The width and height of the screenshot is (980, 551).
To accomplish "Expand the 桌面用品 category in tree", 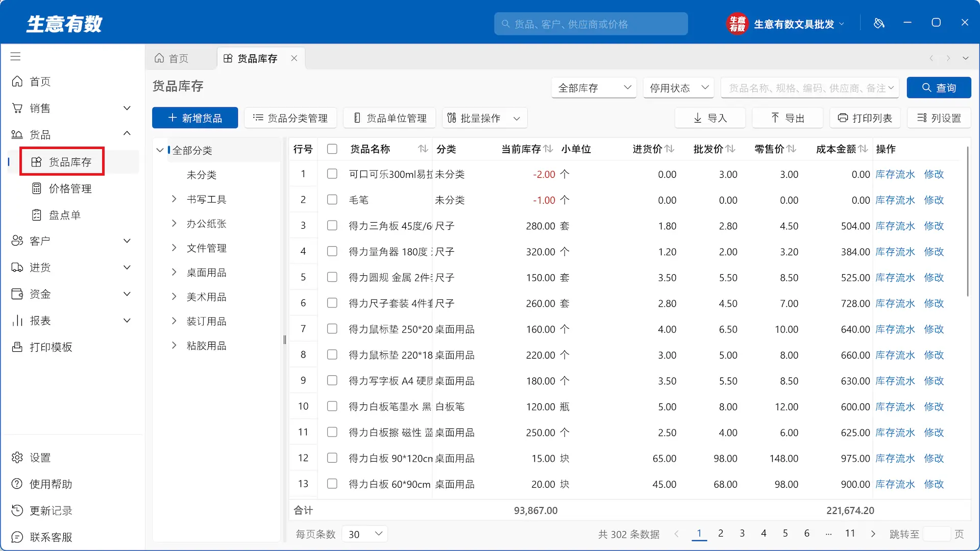I will point(174,272).
